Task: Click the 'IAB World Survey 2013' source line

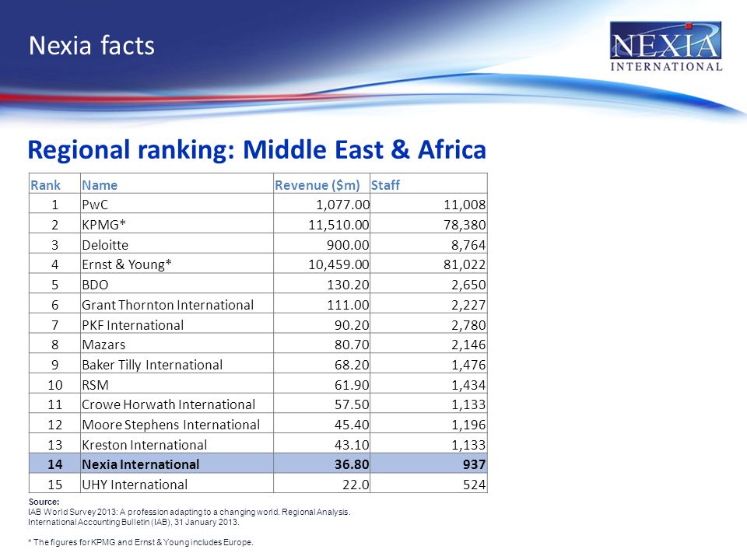Action: click(x=189, y=512)
